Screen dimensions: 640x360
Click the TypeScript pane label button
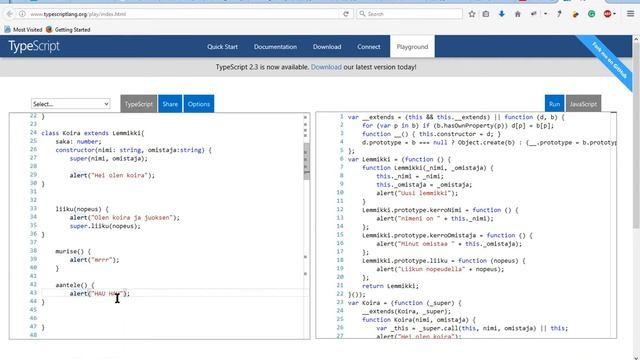139,104
